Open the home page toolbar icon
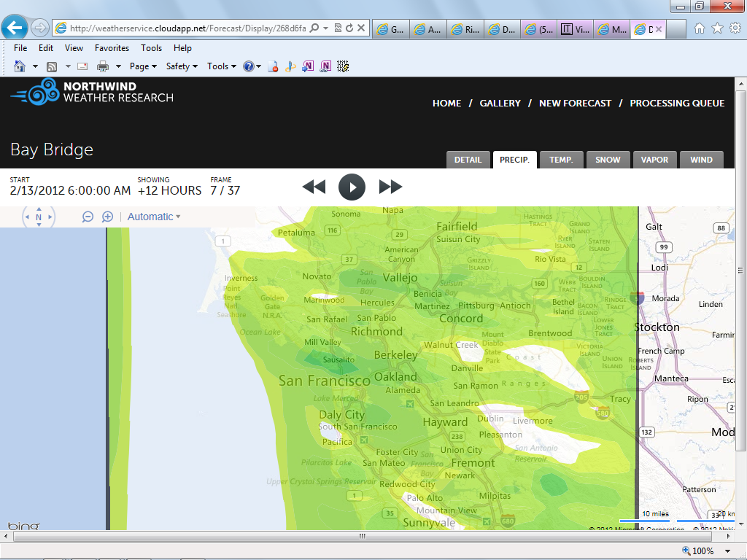Viewport: 747px width, 560px height. (20, 66)
